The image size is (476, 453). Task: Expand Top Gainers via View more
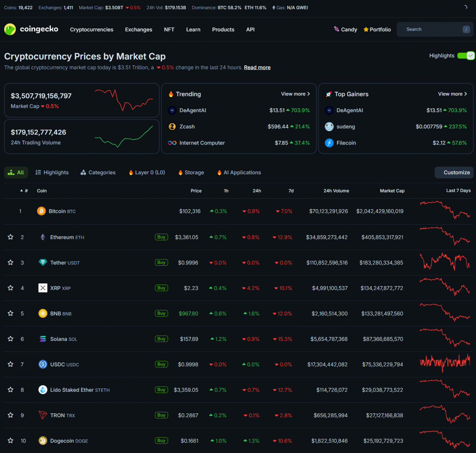[452, 94]
